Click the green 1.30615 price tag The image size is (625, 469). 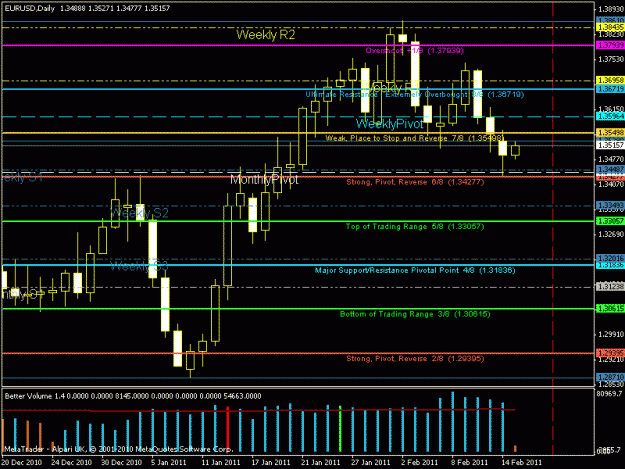pos(610,309)
